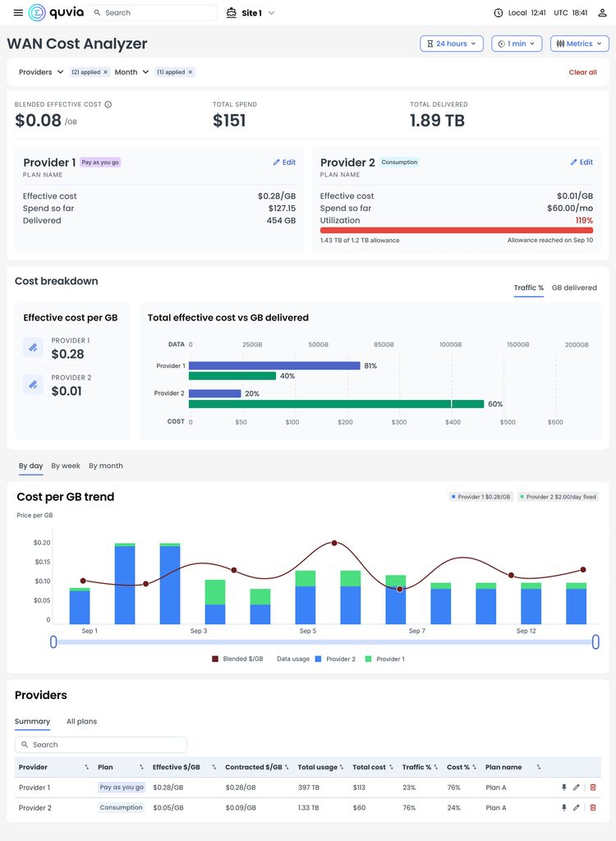Image resolution: width=616 pixels, height=841 pixels.
Task: Open the Metrics dropdown
Action: (580, 44)
